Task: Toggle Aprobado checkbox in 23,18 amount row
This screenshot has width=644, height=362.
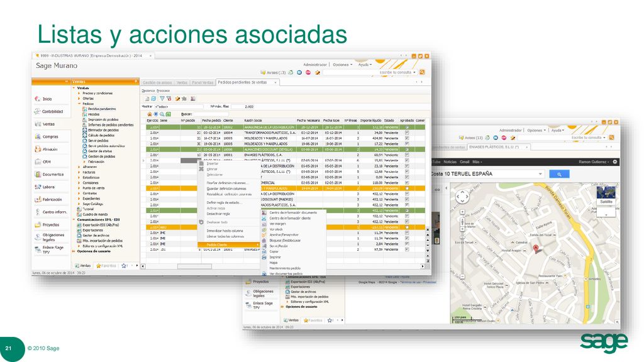Action: 407,166
